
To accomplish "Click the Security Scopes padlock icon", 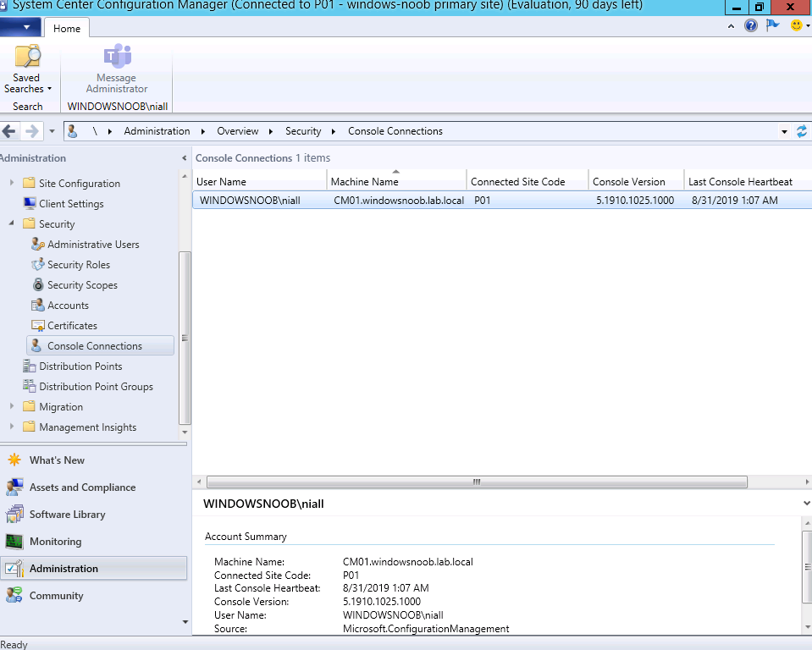I will coord(38,284).
